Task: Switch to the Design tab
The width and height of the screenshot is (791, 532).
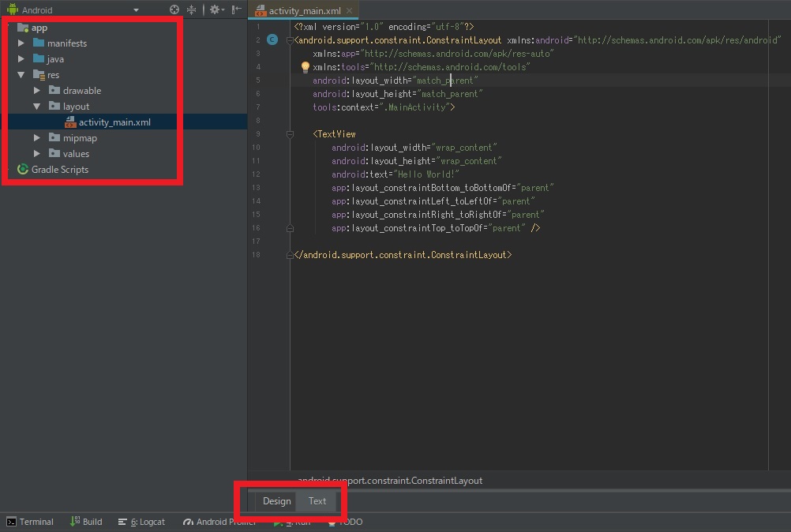Action: (276, 501)
